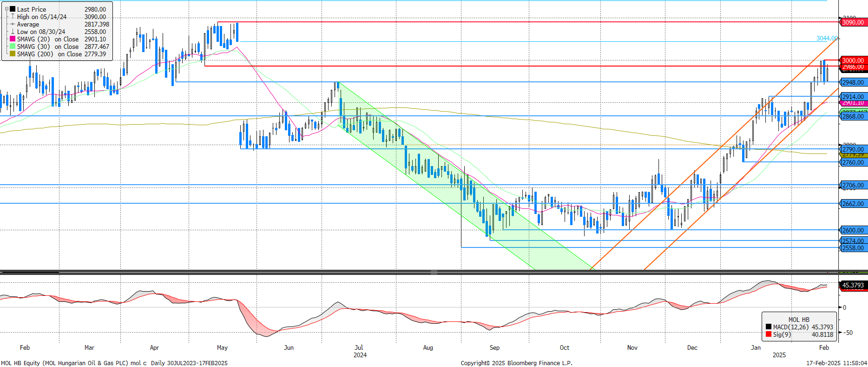
Task: Click the 2817.398 average value in legend
Action: (x=97, y=24)
